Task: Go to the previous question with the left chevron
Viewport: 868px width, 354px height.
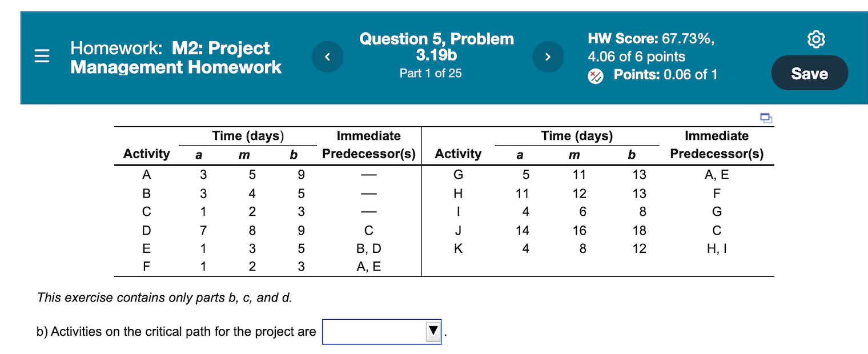Action: click(327, 57)
